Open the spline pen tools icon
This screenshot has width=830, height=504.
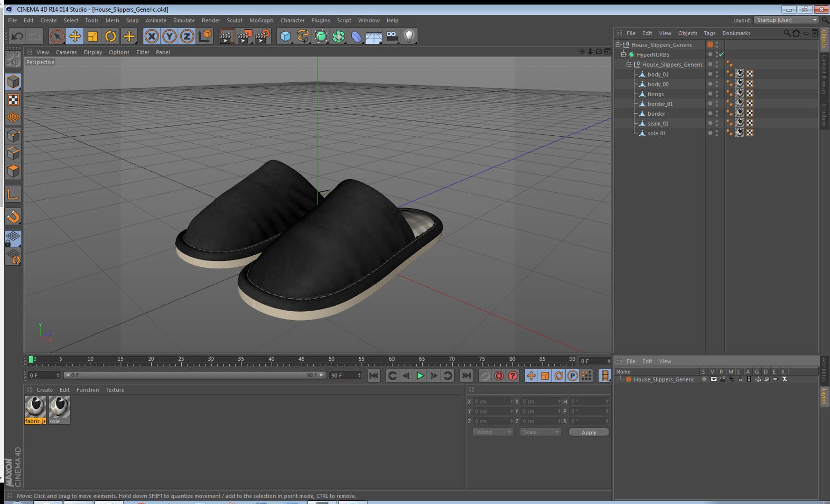[x=303, y=36]
